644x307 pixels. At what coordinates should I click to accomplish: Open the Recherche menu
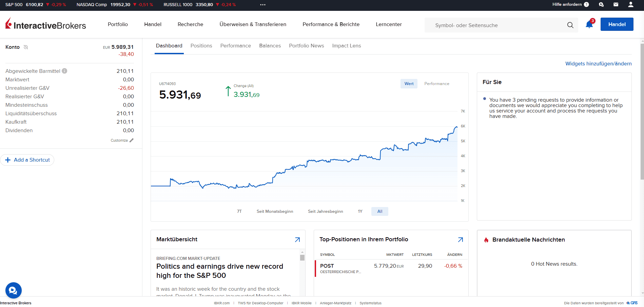191,24
